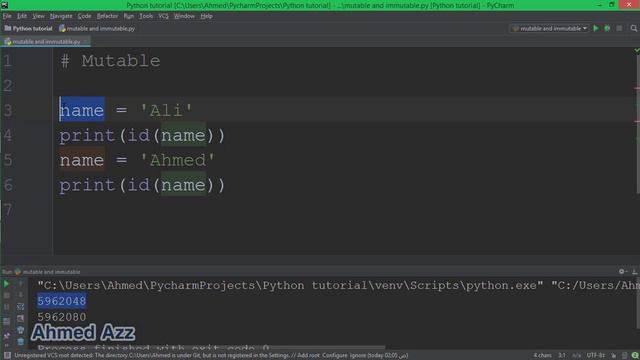Click the VCS root notification in status bar

pyautogui.click(x=211, y=356)
